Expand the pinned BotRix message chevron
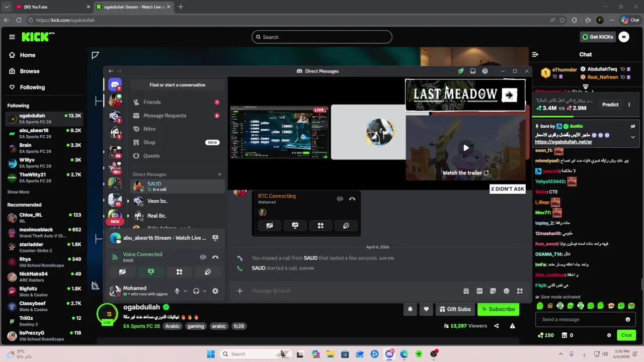The height and width of the screenshot is (362, 644). (633, 137)
